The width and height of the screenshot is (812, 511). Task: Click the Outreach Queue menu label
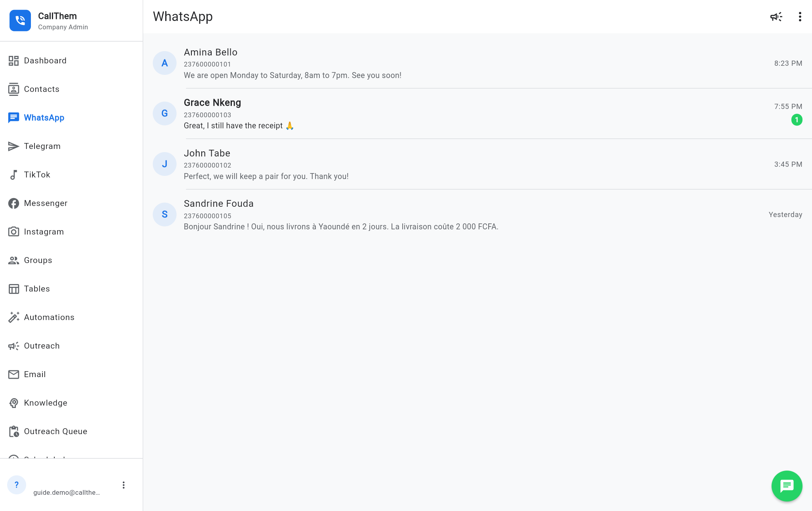pyautogui.click(x=55, y=431)
